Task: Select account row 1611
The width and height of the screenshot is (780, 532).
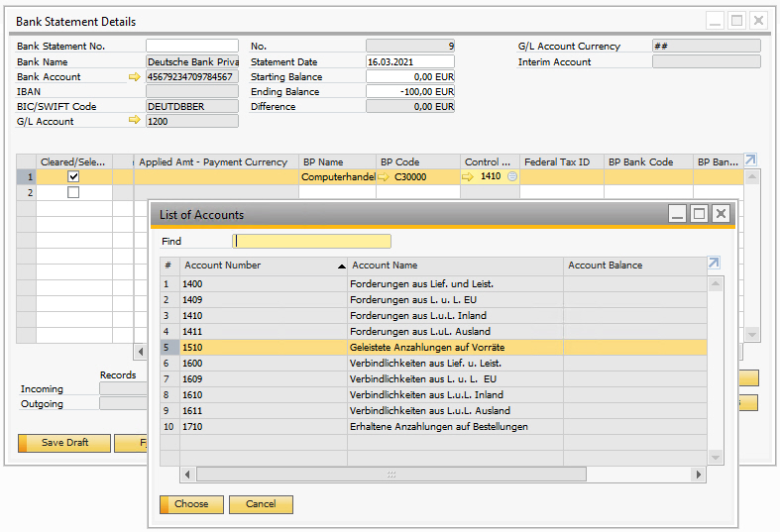Action: [x=433, y=411]
